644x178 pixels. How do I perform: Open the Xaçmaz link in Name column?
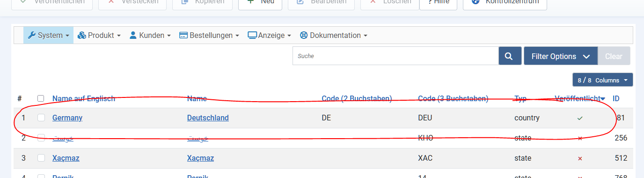200,158
